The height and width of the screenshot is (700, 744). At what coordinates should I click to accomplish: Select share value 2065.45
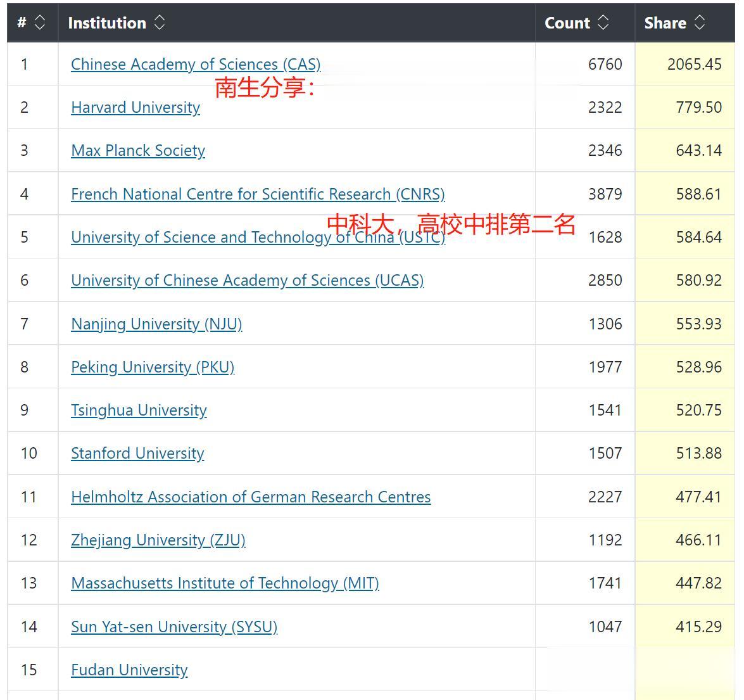(694, 64)
